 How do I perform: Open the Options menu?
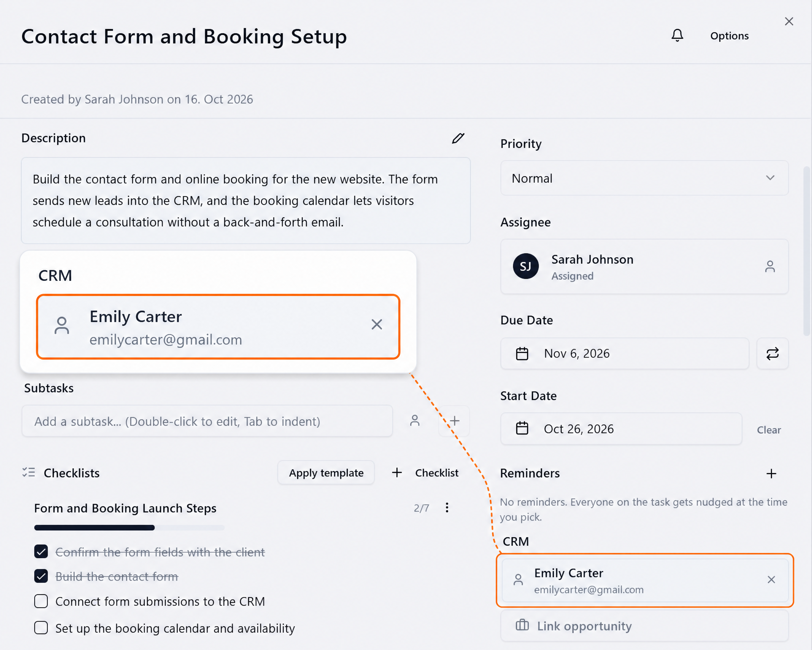(729, 36)
